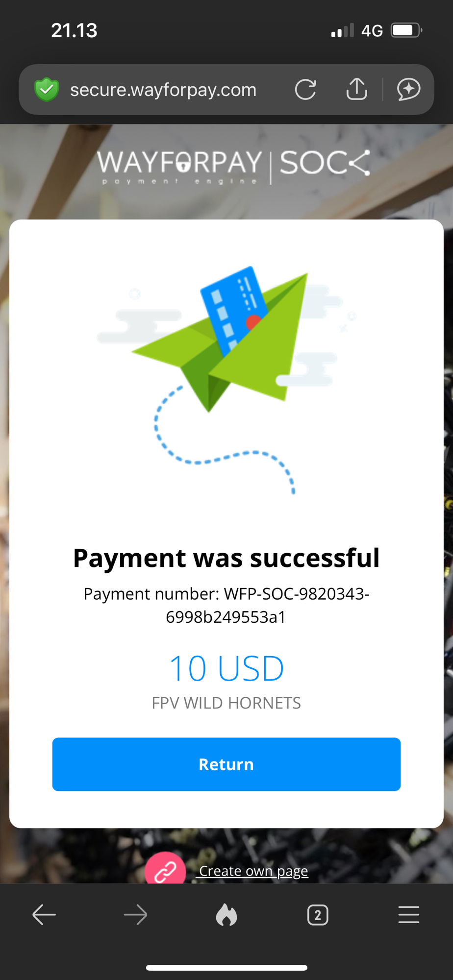Tap the battery indicator in status bar
The height and width of the screenshot is (980, 453).
click(406, 30)
